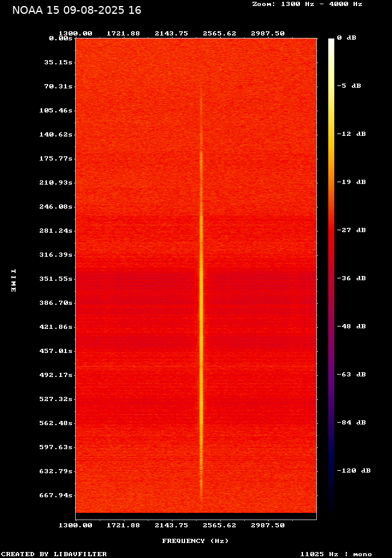Viewport: 392px width, 558px height.
Task: Click '2143.75' on the top frequency axis
Action: pyautogui.click(x=171, y=34)
